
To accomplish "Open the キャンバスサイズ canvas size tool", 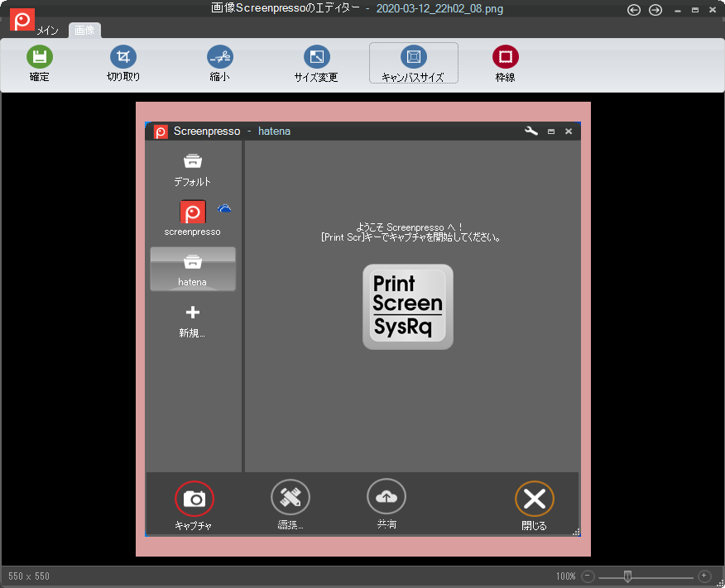I will tap(413, 63).
